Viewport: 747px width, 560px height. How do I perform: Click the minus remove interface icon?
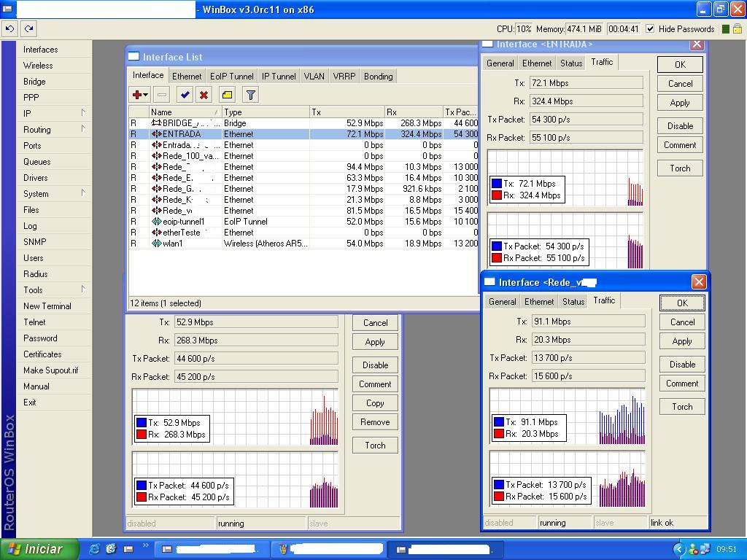click(x=162, y=95)
